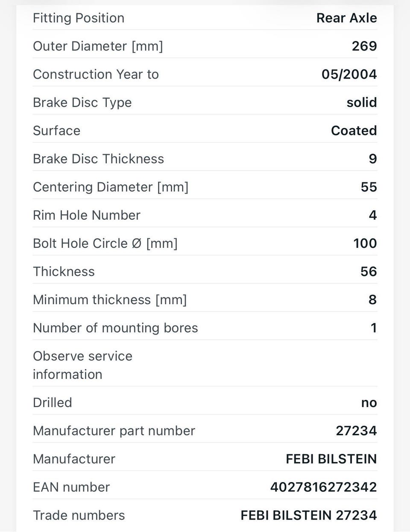Select the Brake Disc Thickness row
The image size is (410, 532).
click(x=205, y=159)
